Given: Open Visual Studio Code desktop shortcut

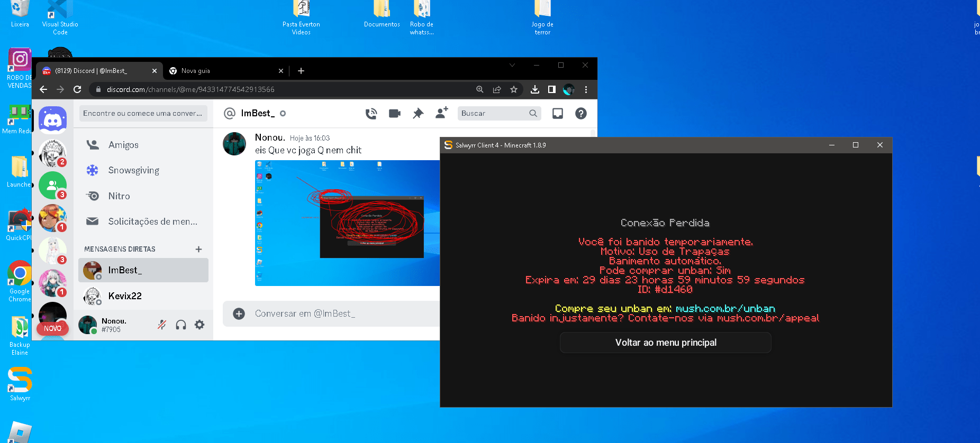Looking at the screenshot, I should [x=60, y=18].
